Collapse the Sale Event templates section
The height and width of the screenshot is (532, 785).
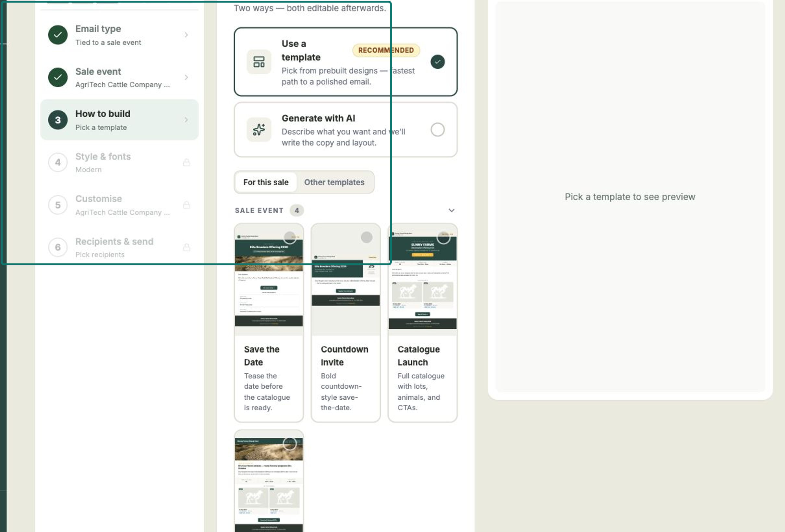[x=452, y=211]
